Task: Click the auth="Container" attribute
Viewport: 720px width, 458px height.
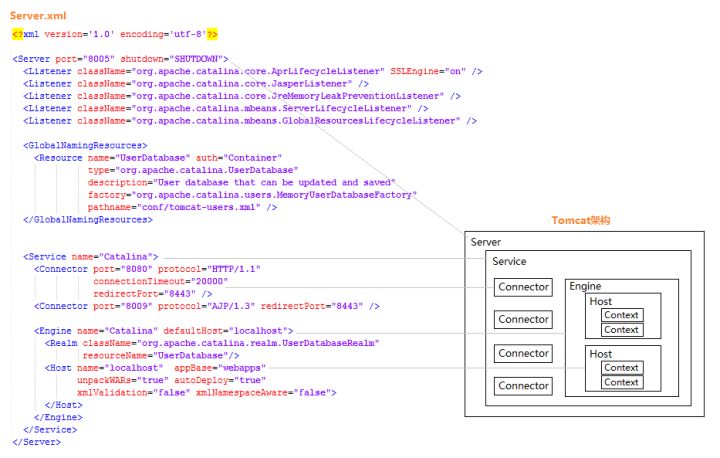Action: pos(239,158)
